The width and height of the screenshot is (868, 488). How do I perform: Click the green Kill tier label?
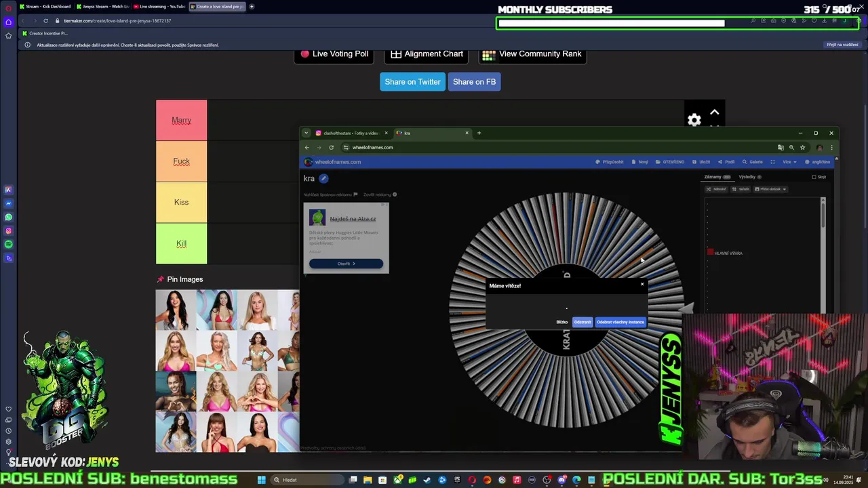[x=181, y=243]
